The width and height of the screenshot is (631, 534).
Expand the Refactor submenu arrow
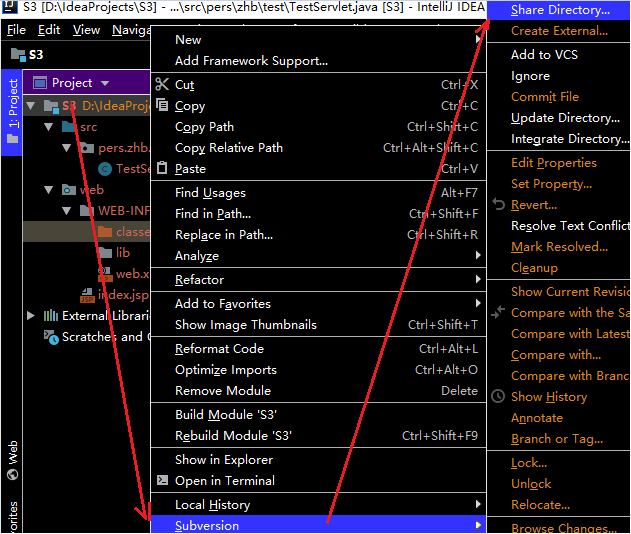[x=478, y=279]
